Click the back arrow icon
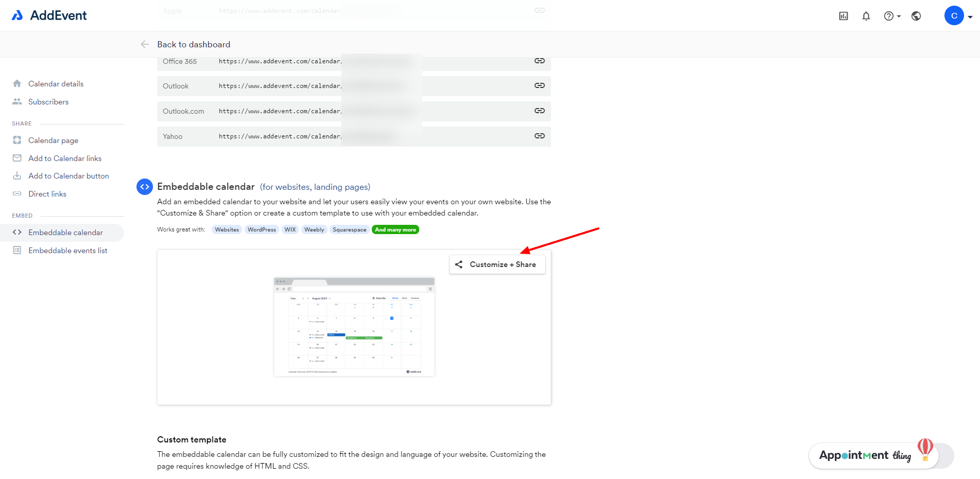Viewport: 980px width, 479px height. coord(145,44)
